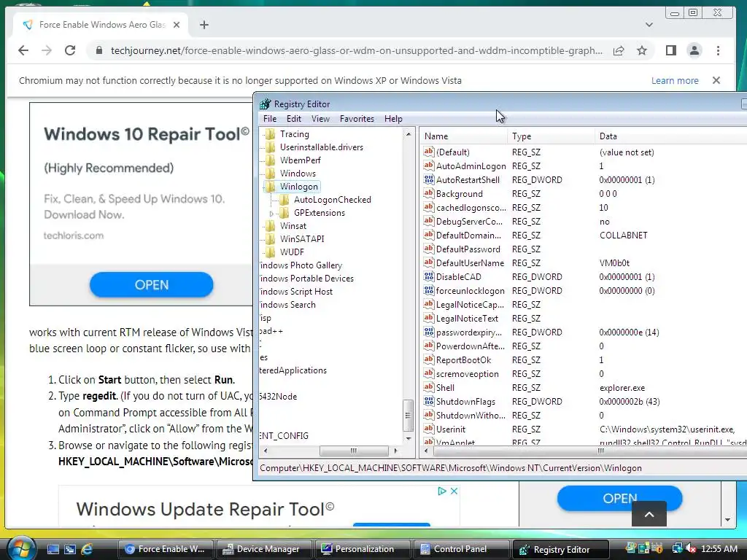Switch to Personalization taskbar button
This screenshot has height=560, width=747.
pos(362,549)
